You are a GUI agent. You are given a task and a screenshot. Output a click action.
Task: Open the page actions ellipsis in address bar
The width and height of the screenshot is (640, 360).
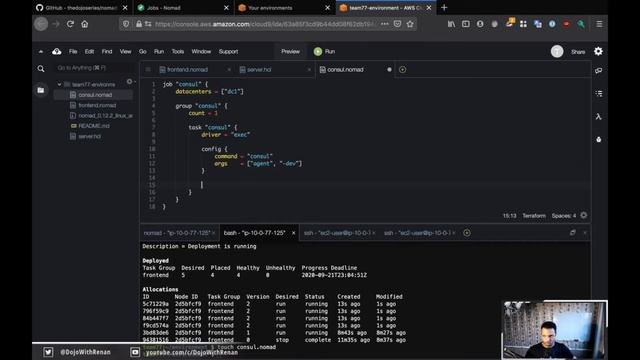pos(384,24)
